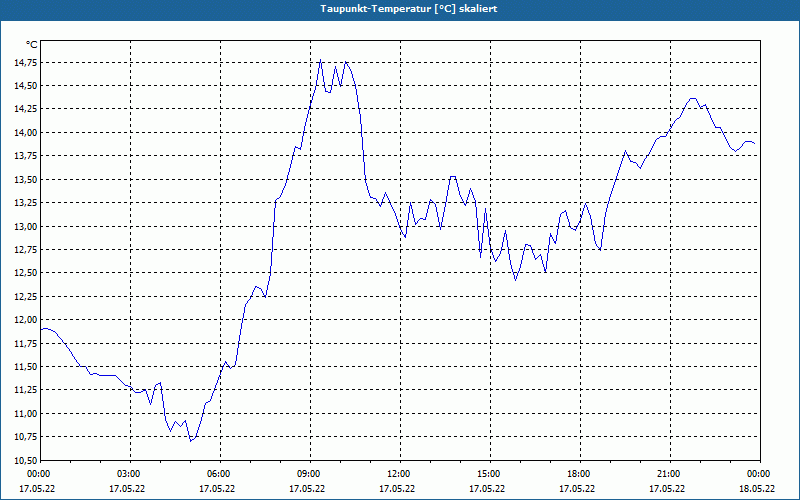
Task: Click the °C unit label on the y-axis
Action: [x=31, y=45]
